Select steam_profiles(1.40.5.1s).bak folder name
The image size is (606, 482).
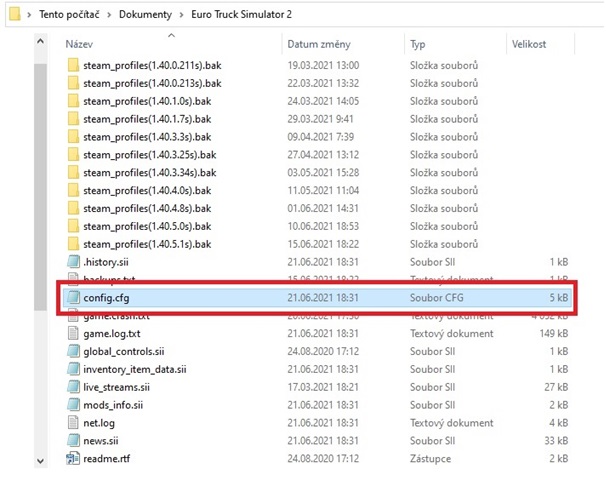147,244
